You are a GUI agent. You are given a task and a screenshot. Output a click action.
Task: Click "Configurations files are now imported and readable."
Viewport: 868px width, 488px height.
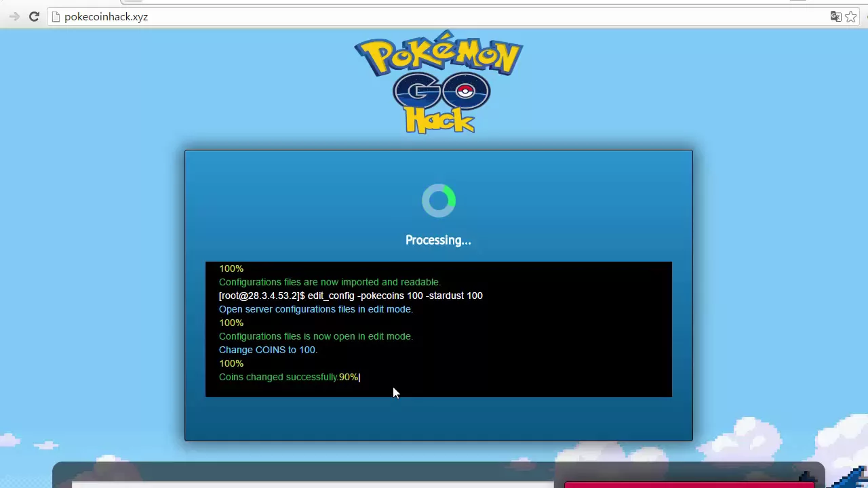pos(330,282)
